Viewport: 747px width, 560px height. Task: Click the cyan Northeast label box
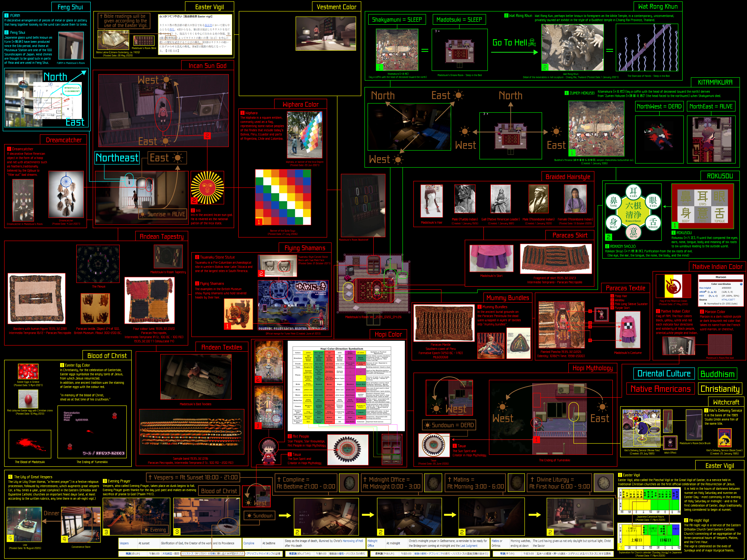click(117, 158)
